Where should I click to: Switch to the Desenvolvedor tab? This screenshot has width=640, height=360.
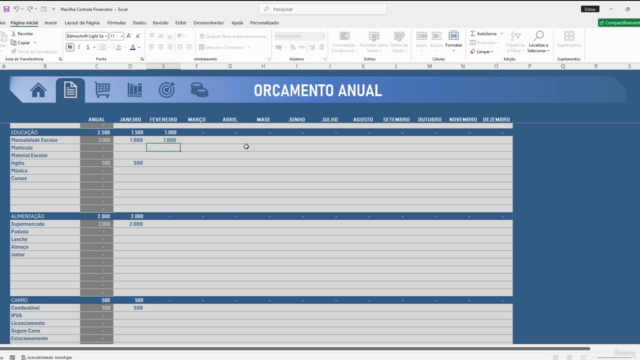point(209,23)
